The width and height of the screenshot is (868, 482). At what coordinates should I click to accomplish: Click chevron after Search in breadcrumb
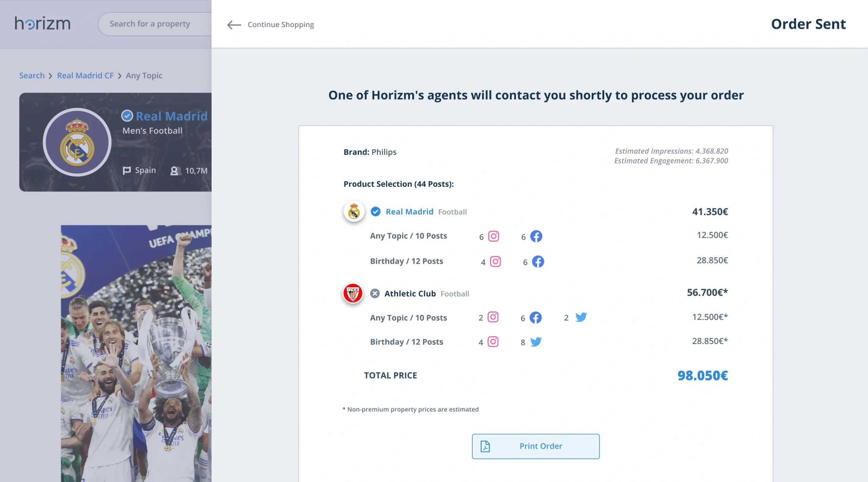click(x=51, y=76)
